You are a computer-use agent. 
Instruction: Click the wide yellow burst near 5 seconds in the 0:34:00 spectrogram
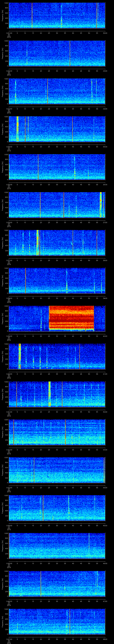coord(18,129)
